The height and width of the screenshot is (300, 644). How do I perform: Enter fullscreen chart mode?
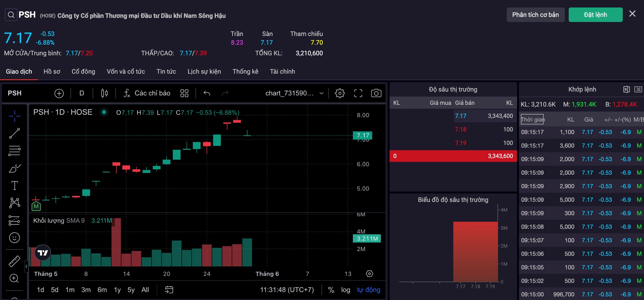tap(358, 93)
